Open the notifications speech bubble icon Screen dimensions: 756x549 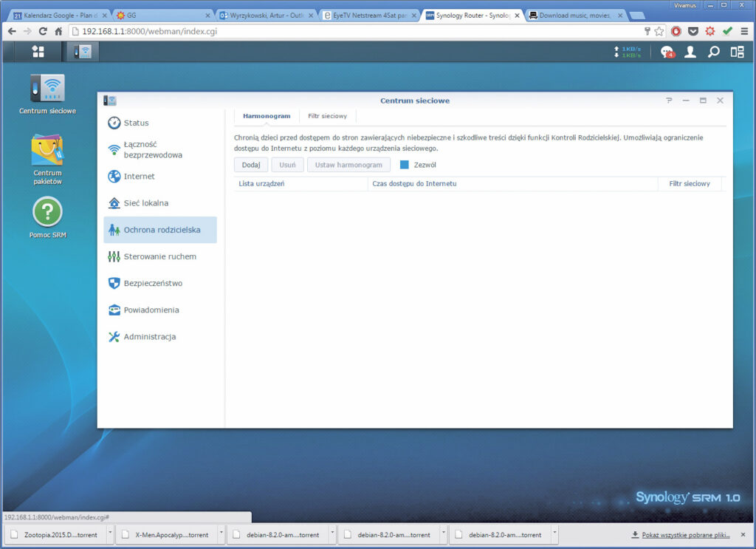coord(667,52)
